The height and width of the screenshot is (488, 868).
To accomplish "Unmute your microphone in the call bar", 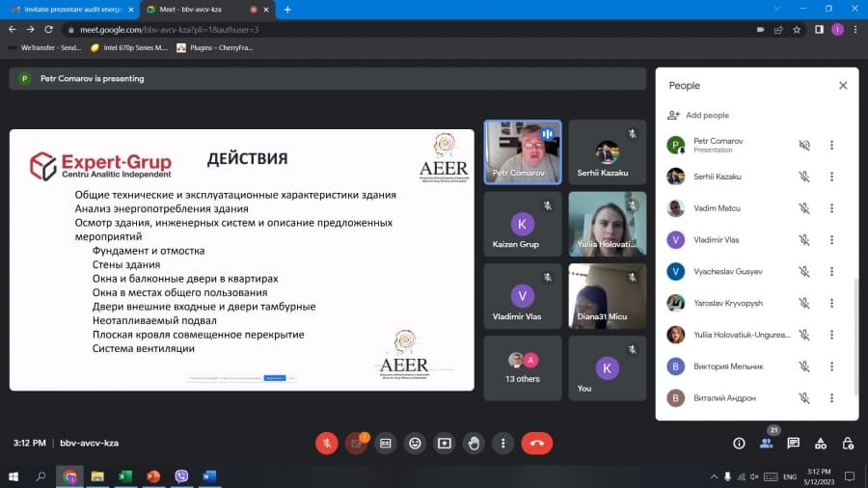I will pos(327,444).
